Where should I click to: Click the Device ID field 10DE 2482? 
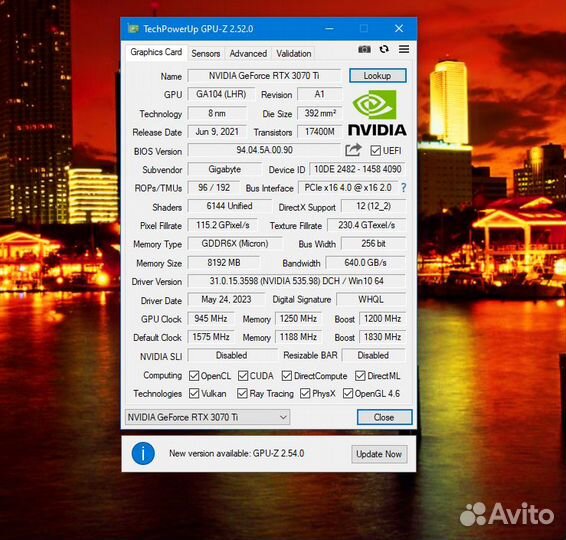pos(357,169)
